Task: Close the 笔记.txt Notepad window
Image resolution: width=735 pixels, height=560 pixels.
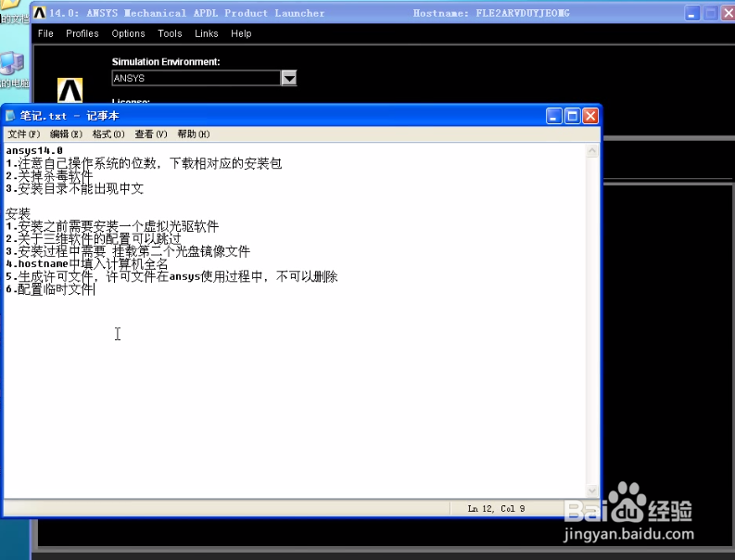Action: pyautogui.click(x=590, y=116)
